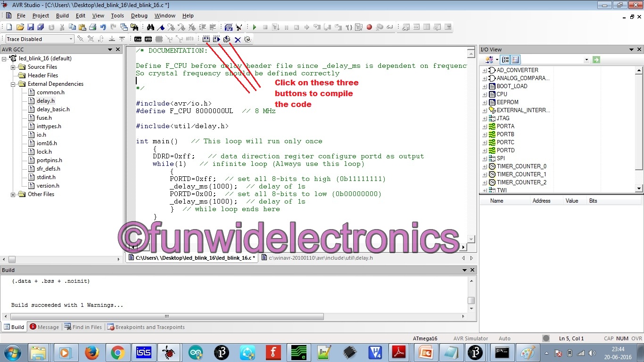Image resolution: width=644 pixels, height=362 pixels.
Task: Open the Trace Disabled dropdown
Action: [x=71, y=39]
